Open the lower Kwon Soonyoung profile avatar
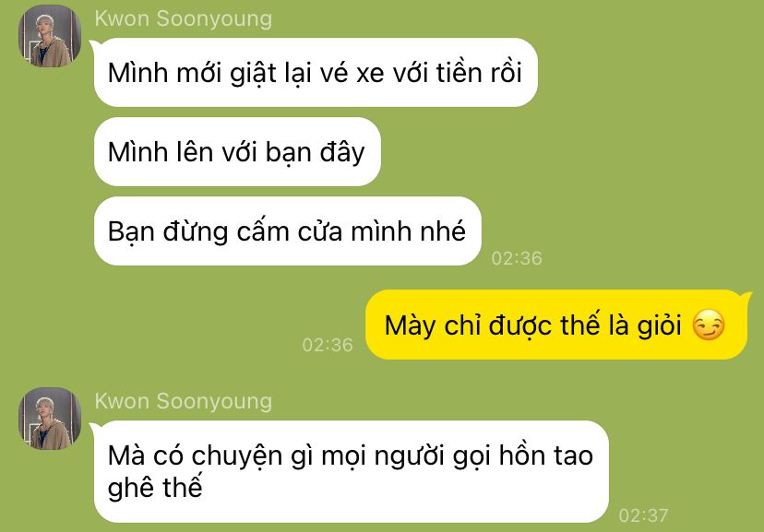 pos(50,418)
